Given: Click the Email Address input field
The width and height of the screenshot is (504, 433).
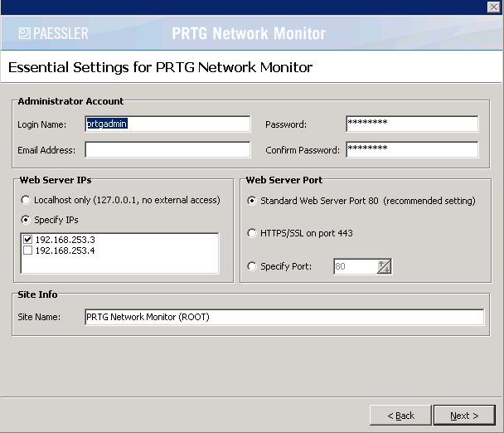Looking at the screenshot, I should point(167,149).
